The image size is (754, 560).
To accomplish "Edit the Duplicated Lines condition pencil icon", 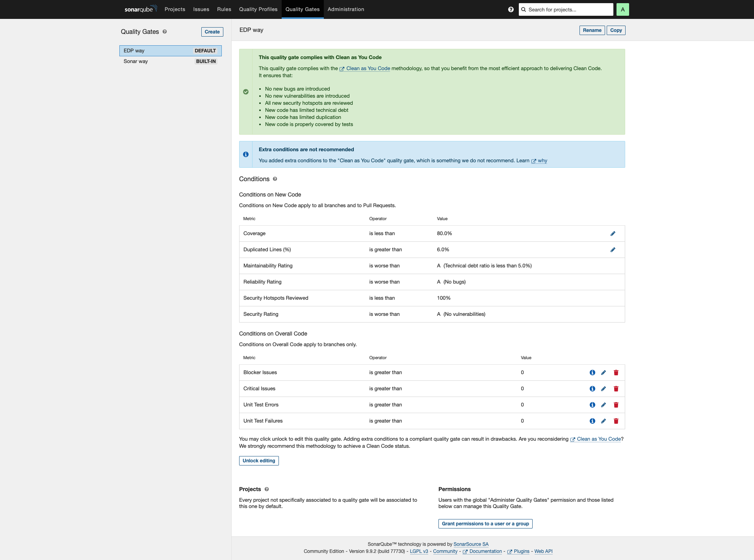I will (x=613, y=250).
